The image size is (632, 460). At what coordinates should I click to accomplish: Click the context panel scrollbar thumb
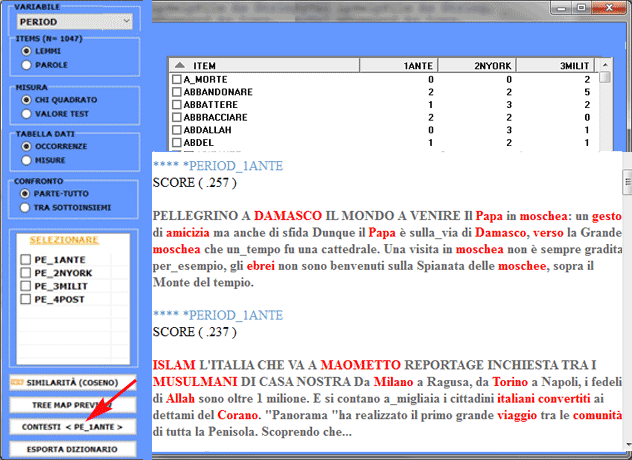coord(627,180)
